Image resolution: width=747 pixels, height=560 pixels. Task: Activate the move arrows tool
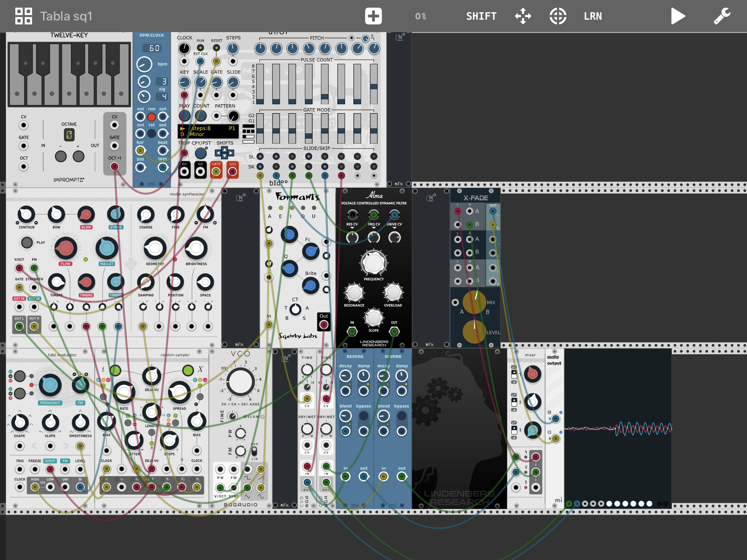[523, 16]
